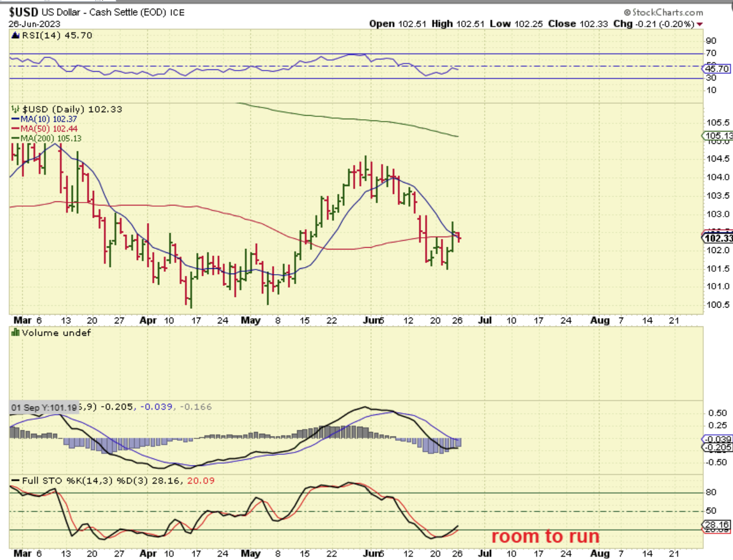This screenshot has height=560, width=733.
Task: Click the RSI mountain icon beside RSI(14)
Action: click(x=16, y=35)
